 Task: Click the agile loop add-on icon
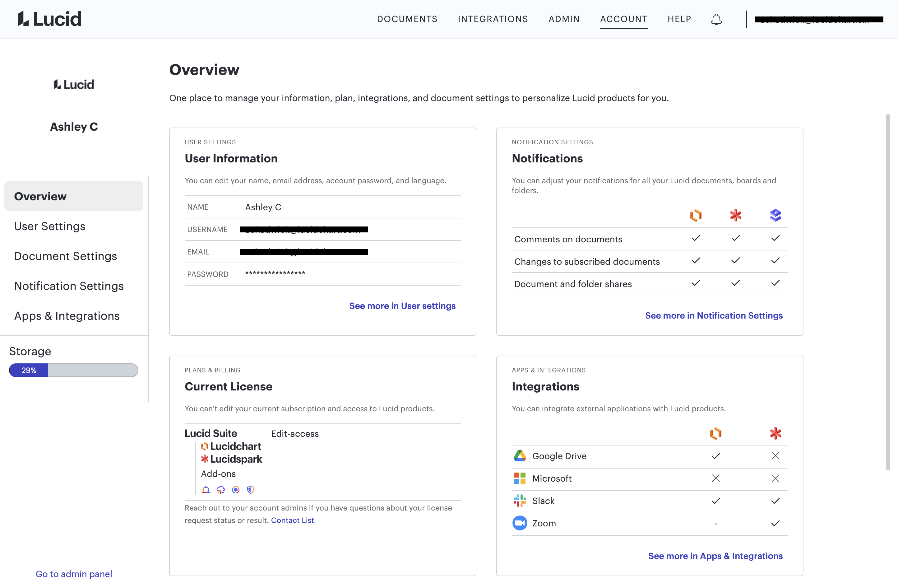click(x=206, y=490)
